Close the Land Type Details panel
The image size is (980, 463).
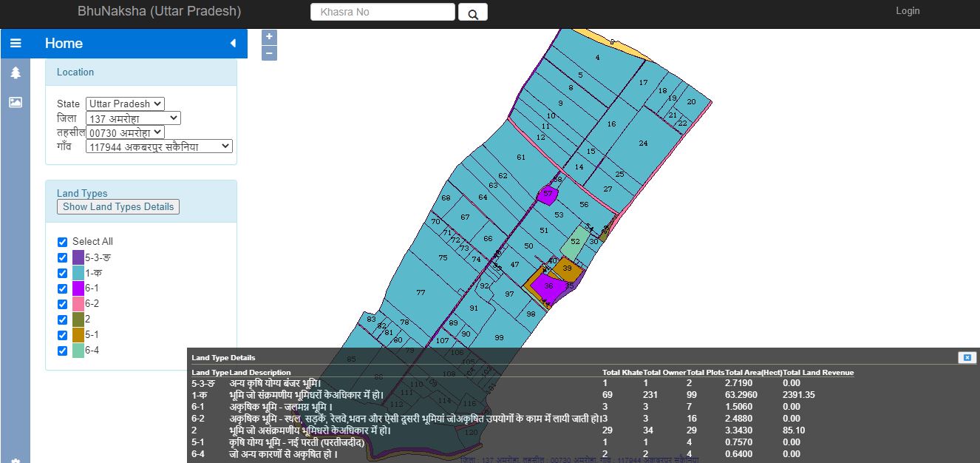click(x=966, y=357)
